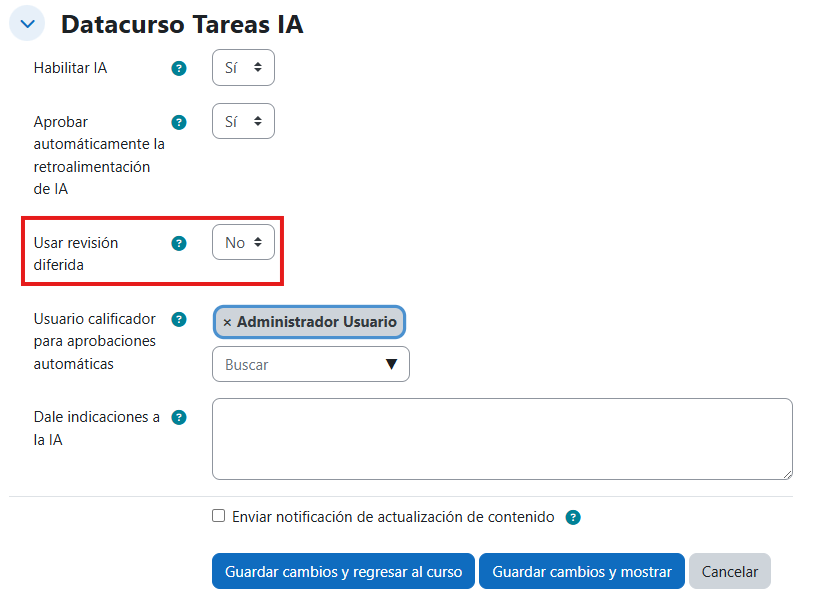Image resolution: width=819 pixels, height=607 pixels.
Task: Click help icon next to Habilitar IA
Action: pos(179,69)
